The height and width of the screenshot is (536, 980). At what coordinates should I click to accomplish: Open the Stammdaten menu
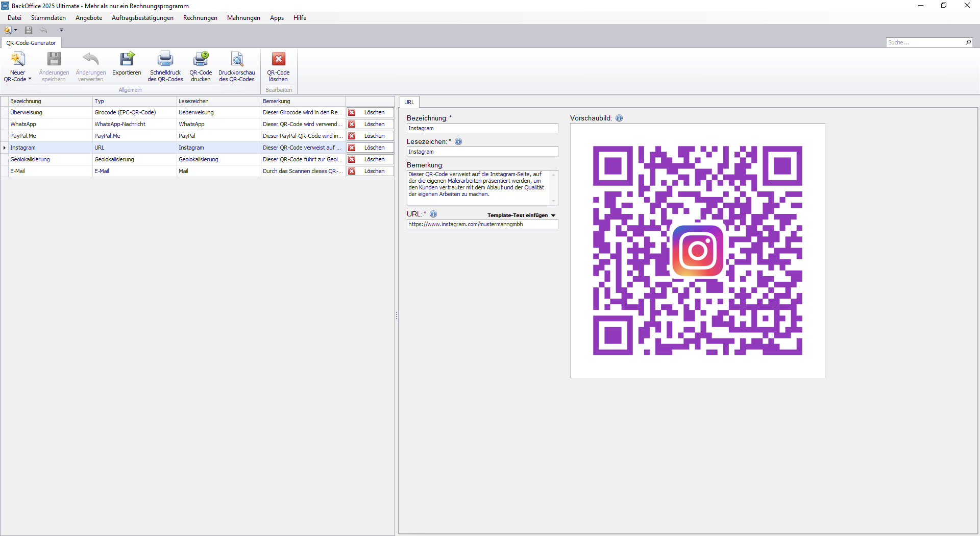[48, 18]
